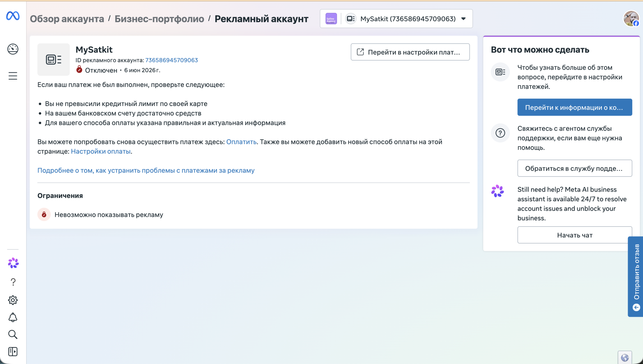643x364 pixels.
Task: Click the red disabled status icon
Action: pyautogui.click(x=79, y=70)
